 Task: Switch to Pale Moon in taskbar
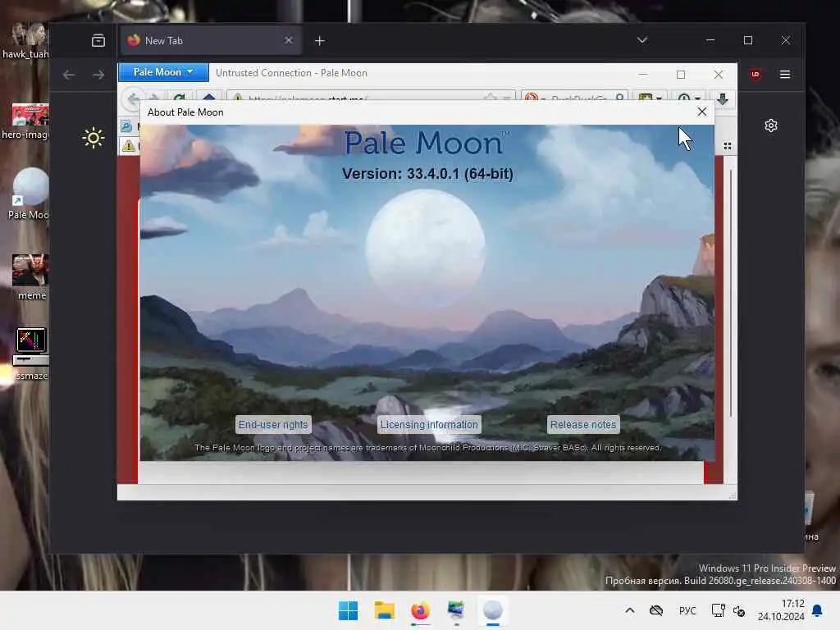point(493,610)
